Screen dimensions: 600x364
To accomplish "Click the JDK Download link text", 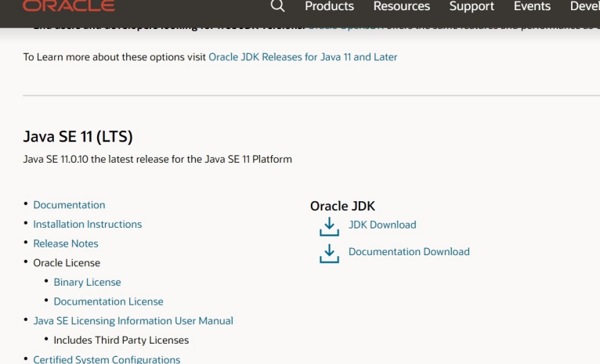I will point(382,225).
